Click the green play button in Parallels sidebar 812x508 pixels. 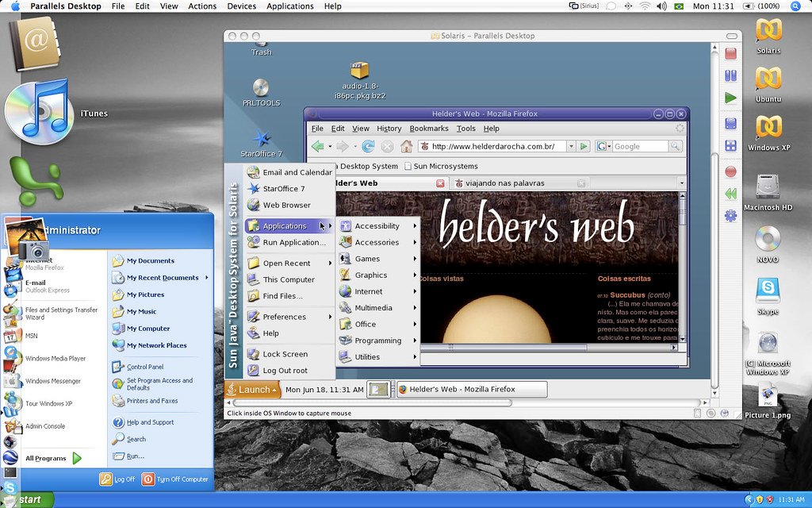click(x=730, y=98)
